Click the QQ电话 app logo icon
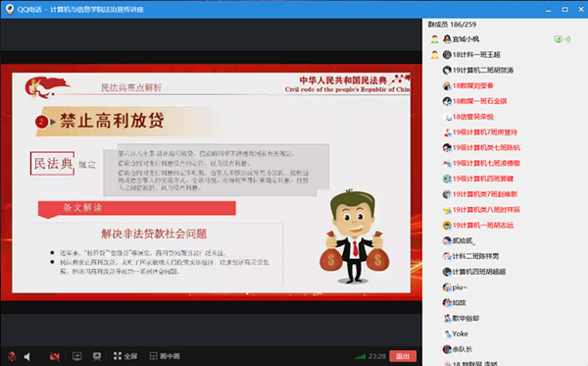The height and width of the screenshot is (366, 588). [10, 9]
